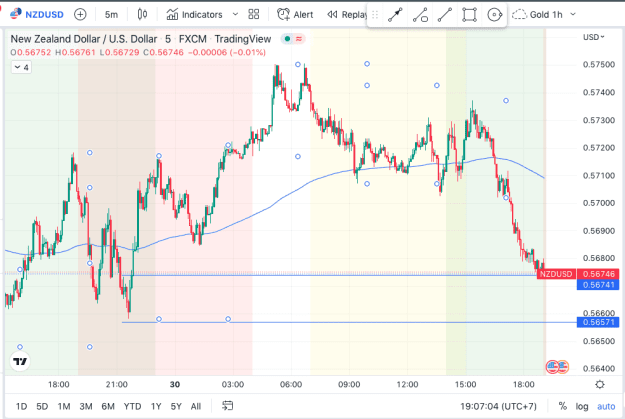Select the horizontal line label 0.56741
Viewport: 625px width, 419px height.
coord(598,284)
